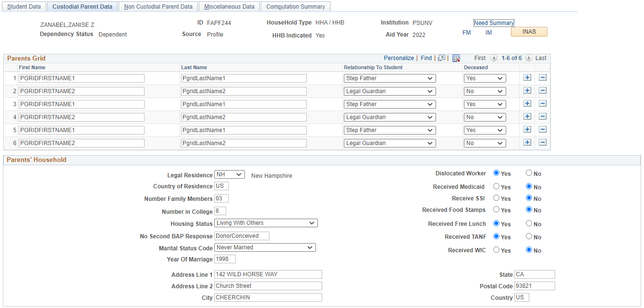Go to next rows arrow in Parents Grid
This screenshot has width=644, height=308.
pyautogui.click(x=529, y=58)
